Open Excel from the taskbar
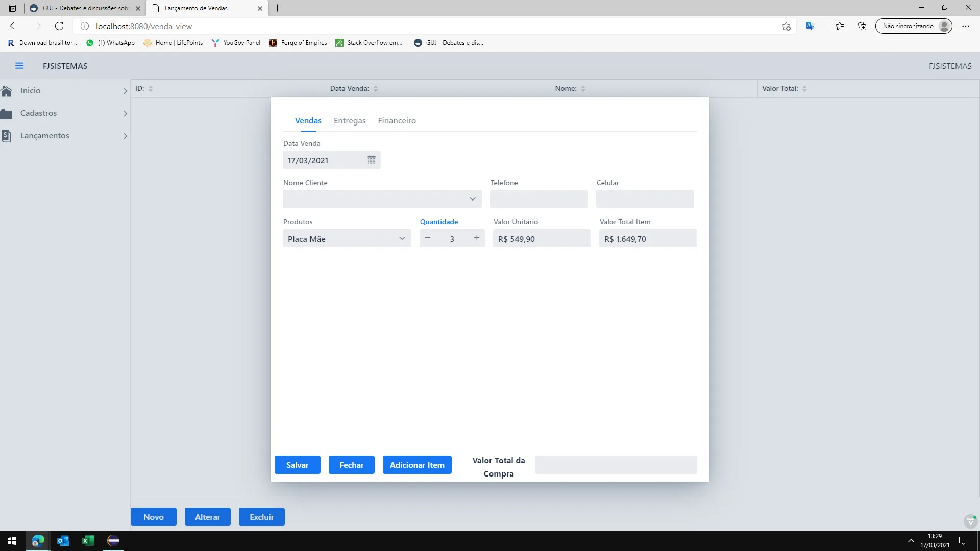 88,541
